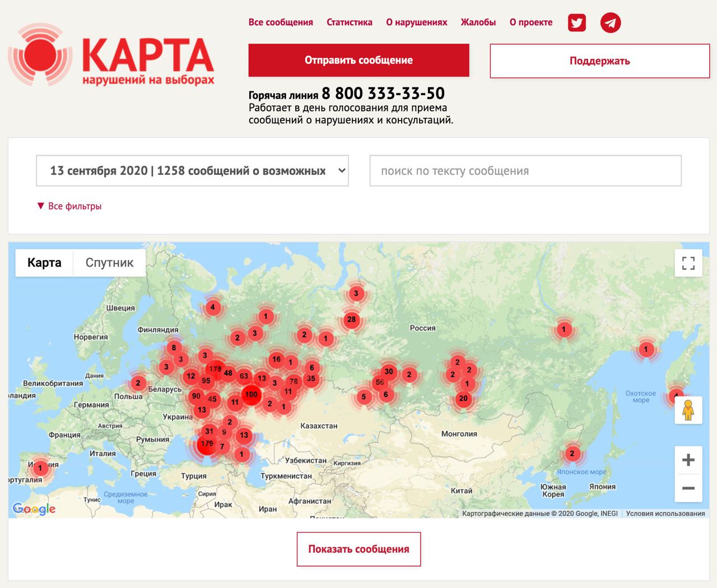Click the Поддержать button
The width and height of the screenshot is (717, 588).
[600, 61]
